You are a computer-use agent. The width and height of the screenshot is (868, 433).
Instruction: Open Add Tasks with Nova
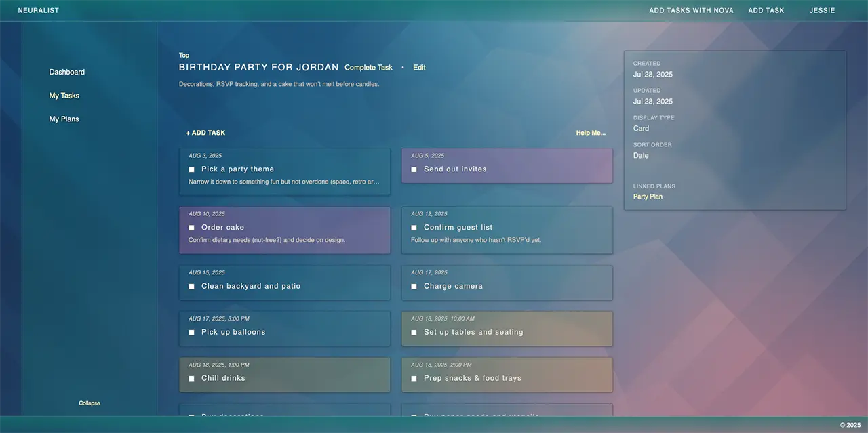coord(691,10)
